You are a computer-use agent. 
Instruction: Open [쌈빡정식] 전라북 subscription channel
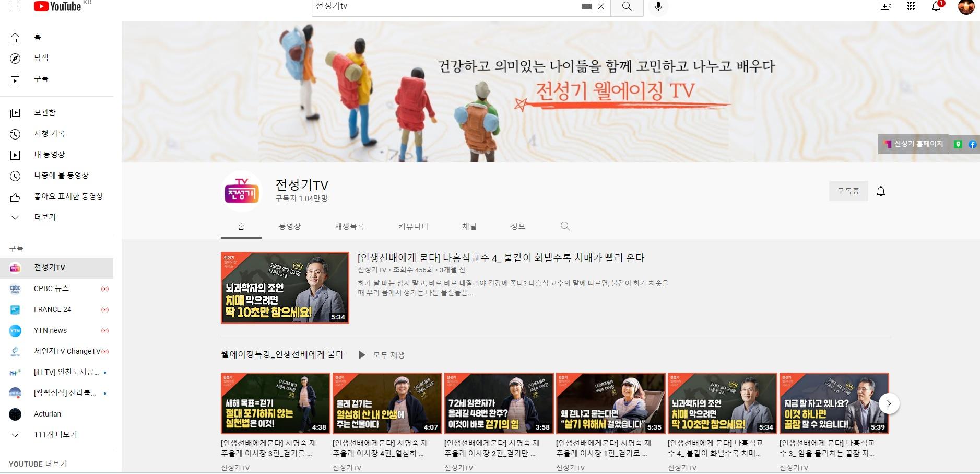tap(56, 393)
